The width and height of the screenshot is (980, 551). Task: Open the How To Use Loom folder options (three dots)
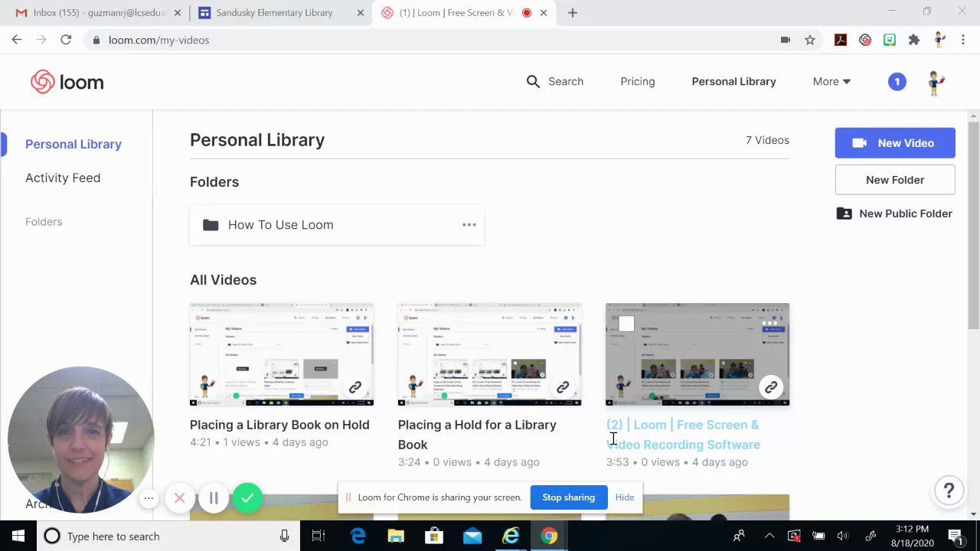click(x=469, y=224)
